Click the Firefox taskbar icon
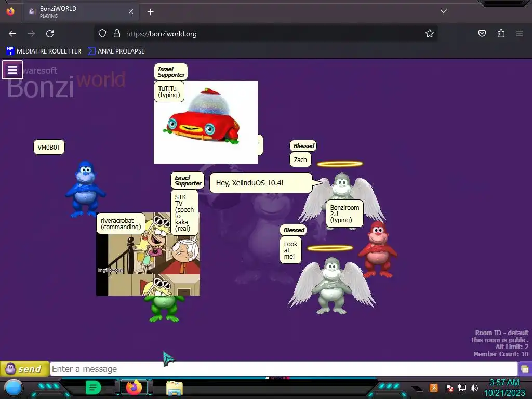Screen dimensions: 532x399 pyautogui.click(x=134, y=388)
